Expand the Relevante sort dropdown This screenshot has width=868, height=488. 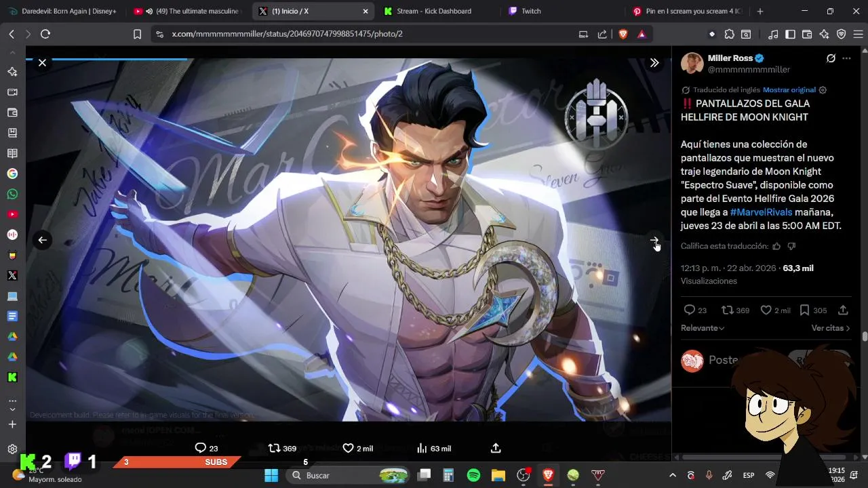703,328
